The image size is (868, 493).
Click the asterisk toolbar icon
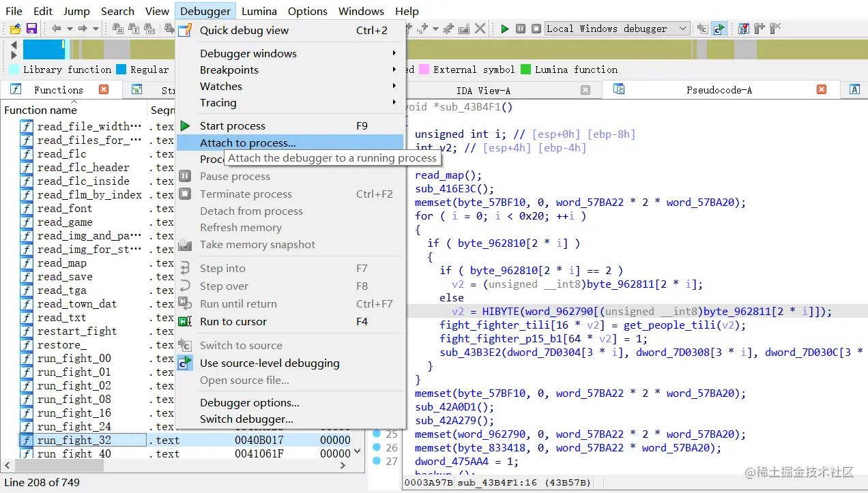click(x=448, y=29)
